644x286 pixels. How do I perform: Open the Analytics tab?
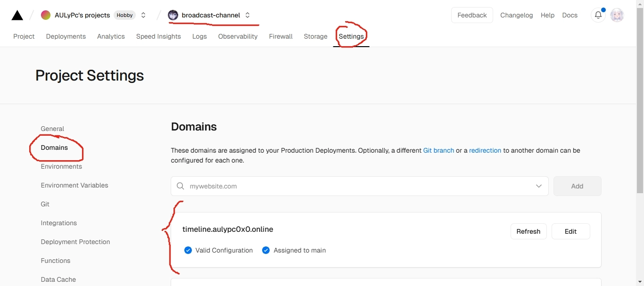coord(111,36)
